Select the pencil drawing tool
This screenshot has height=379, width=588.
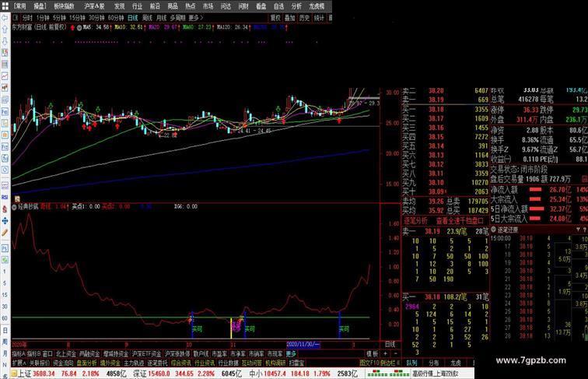click(x=5, y=233)
